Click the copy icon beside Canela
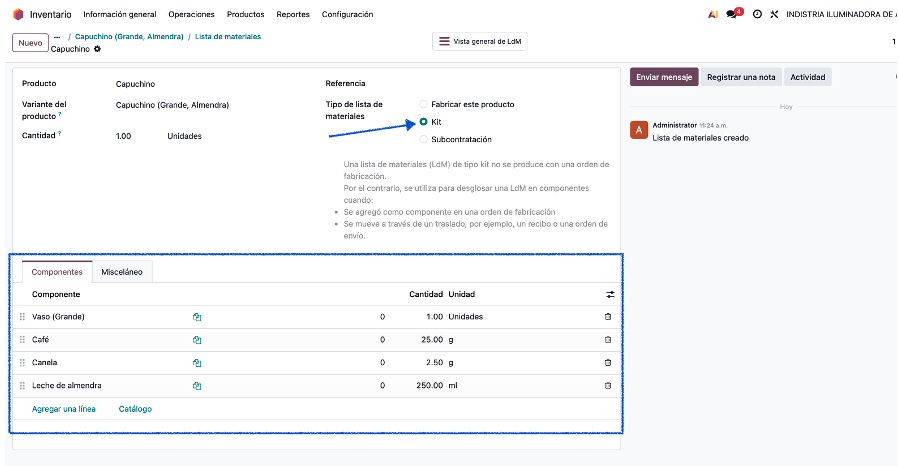899x466 pixels. click(197, 363)
